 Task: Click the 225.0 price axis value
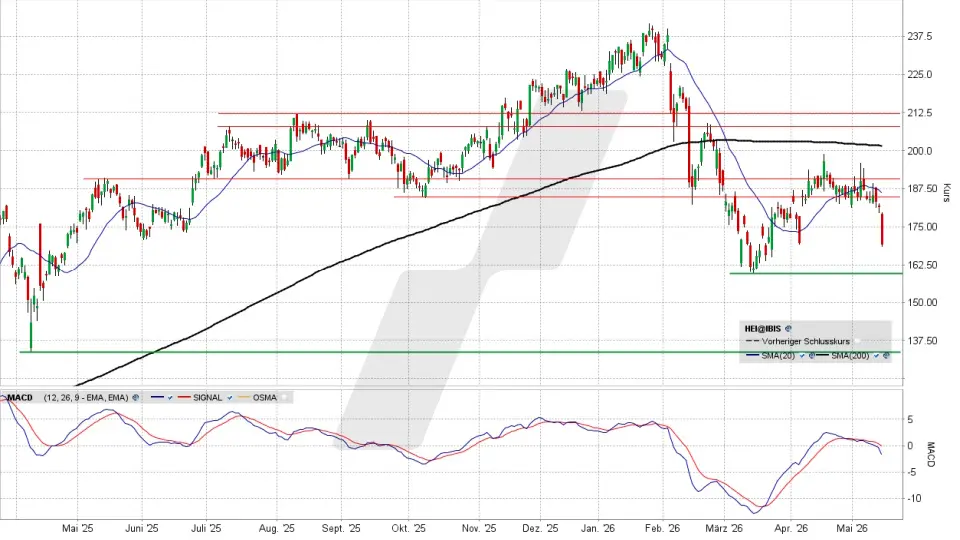920,75
